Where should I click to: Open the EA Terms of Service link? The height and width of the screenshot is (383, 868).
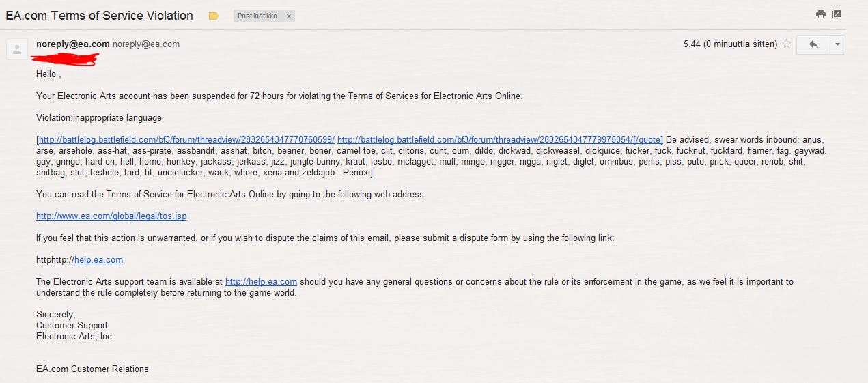coord(111,216)
